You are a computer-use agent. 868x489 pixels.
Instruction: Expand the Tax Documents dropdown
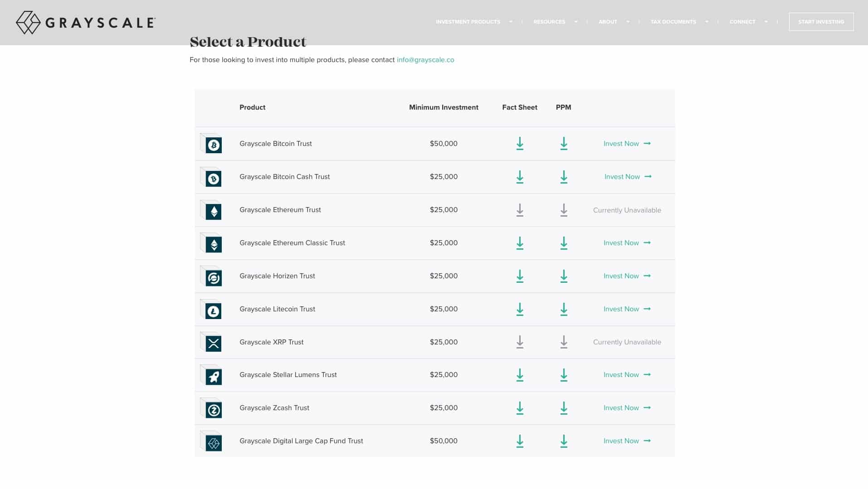pyautogui.click(x=678, y=22)
